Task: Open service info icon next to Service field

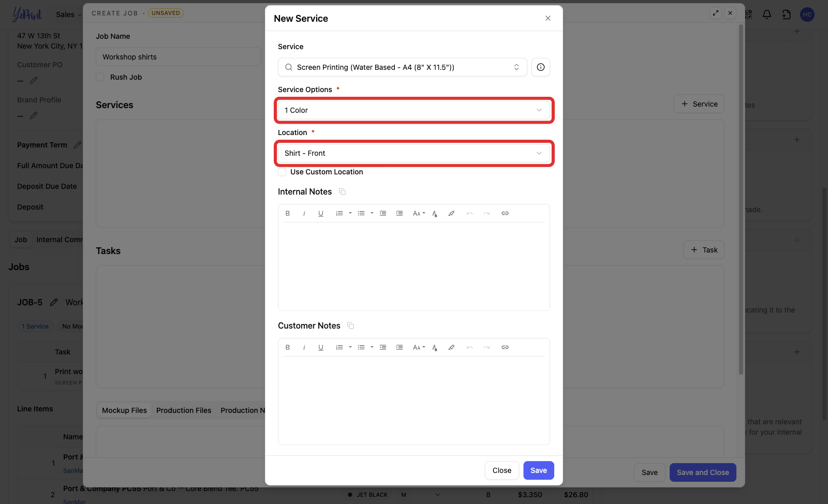Action: [540, 67]
